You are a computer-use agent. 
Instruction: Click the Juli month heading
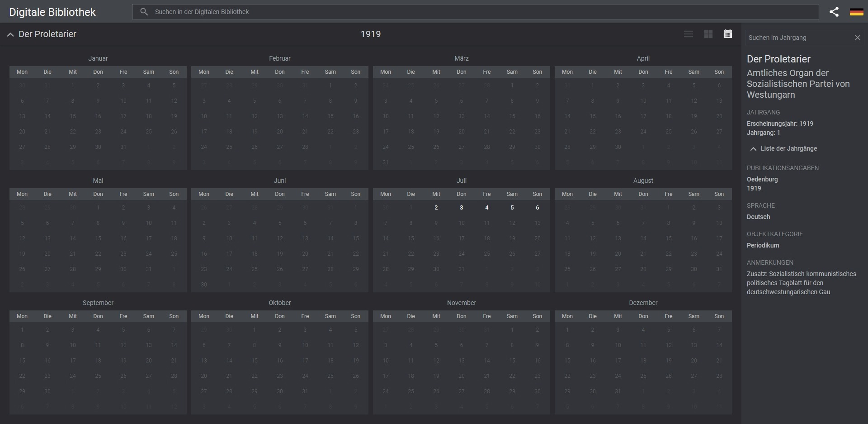[462, 181]
